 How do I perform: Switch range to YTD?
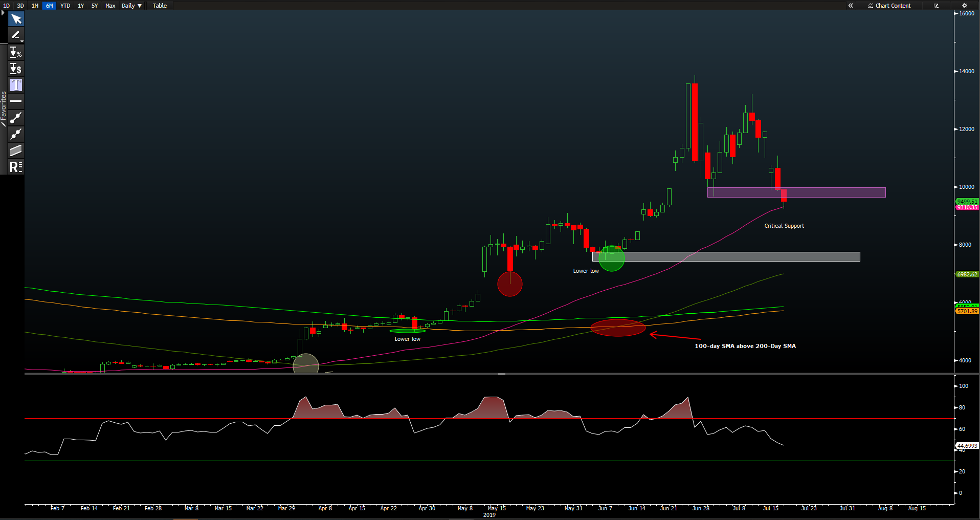pyautogui.click(x=65, y=6)
